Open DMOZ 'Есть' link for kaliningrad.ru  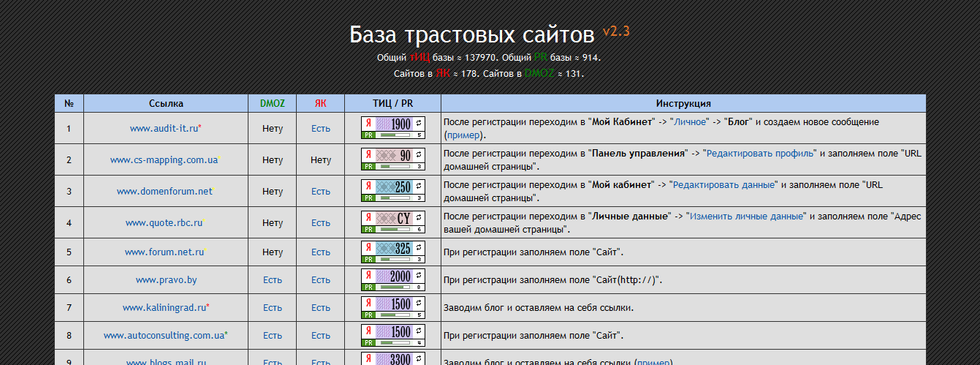[273, 307]
